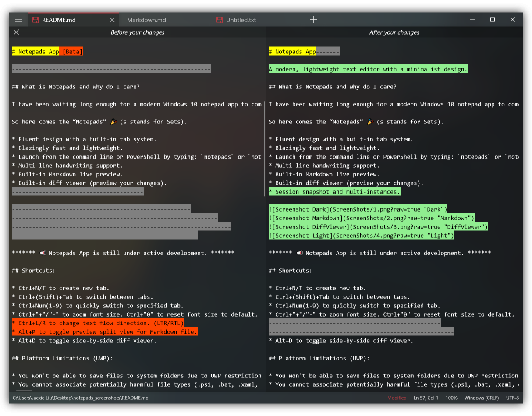Viewport: 532px width, 416px height.
Task: Click '## What is Notepads' heading in left pane
Action: pyautogui.click(x=76, y=87)
